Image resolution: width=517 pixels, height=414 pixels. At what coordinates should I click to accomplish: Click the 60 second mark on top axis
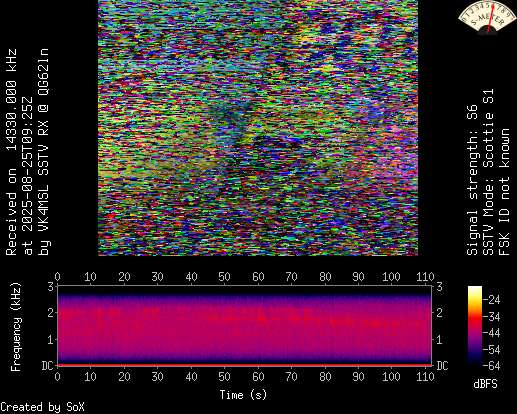258,277
